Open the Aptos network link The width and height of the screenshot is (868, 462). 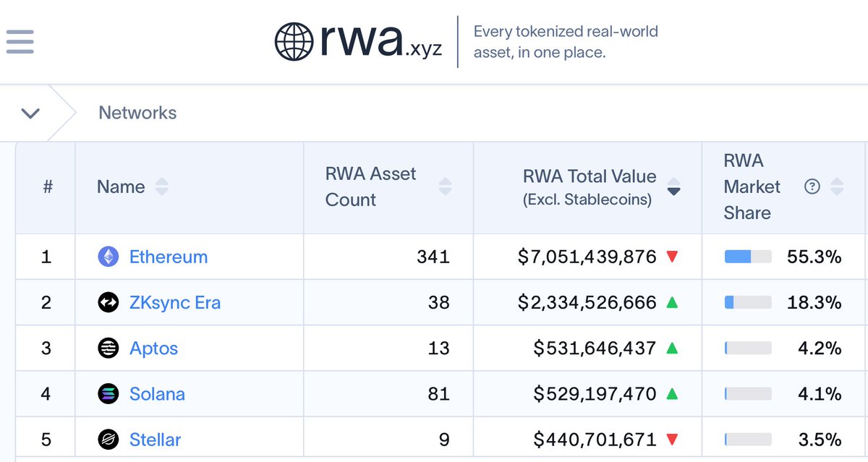(153, 348)
